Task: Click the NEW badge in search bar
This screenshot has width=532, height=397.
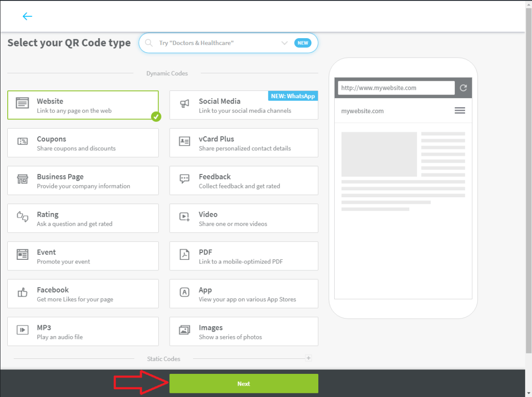Action: tap(303, 43)
